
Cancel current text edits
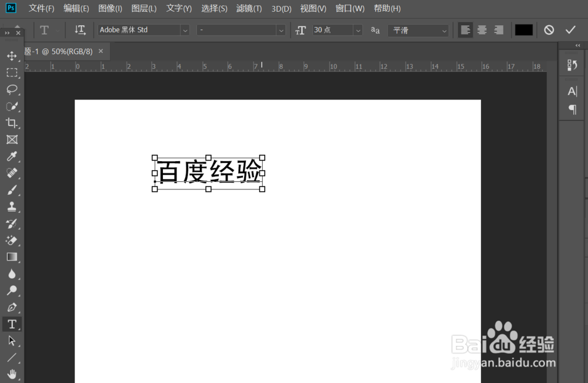pyautogui.click(x=549, y=30)
